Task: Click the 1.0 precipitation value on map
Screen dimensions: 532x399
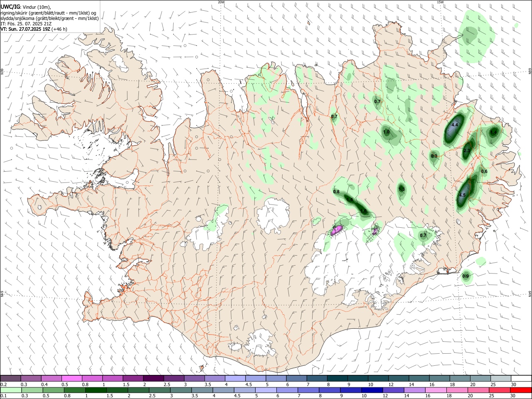Action: click(x=386, y=132)
